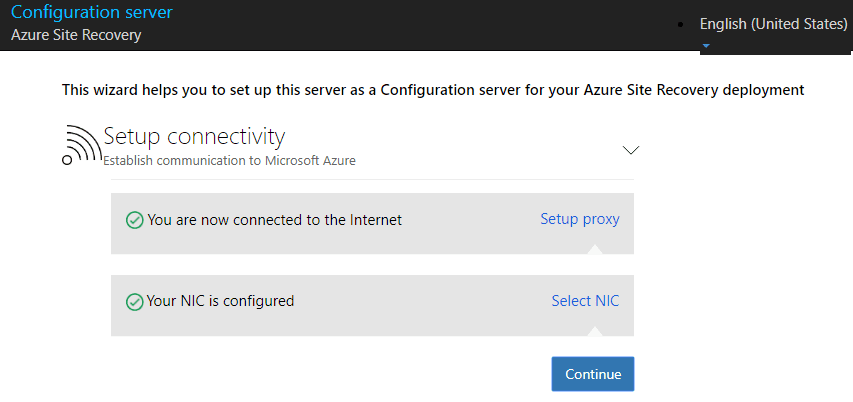The width and height of the screenshot is (853, 402).
Task: Click the wizard description sentence at the top
Action: (433, 90)
